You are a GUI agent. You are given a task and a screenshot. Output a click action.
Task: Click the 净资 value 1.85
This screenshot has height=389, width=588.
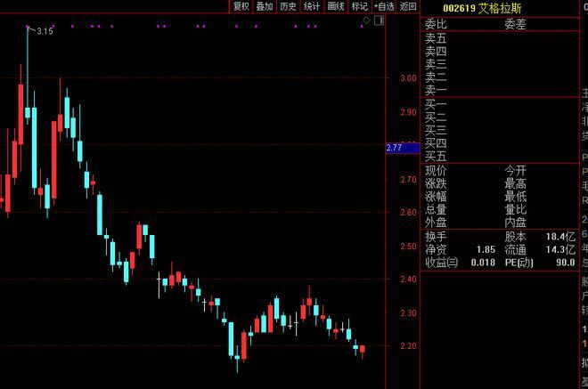click(486, 249)
